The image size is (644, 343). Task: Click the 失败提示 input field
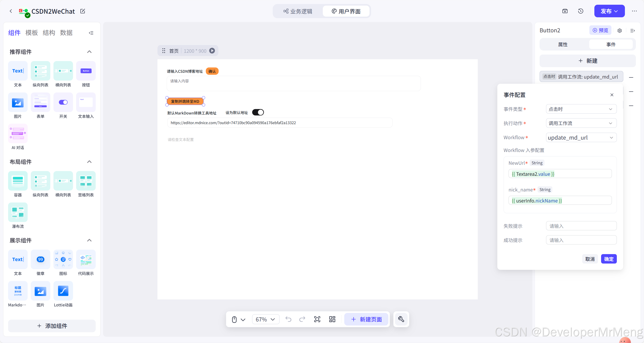point(581,226)
